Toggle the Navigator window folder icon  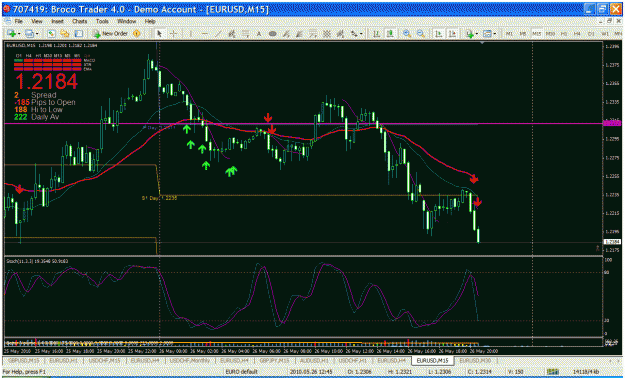point(65,34)
